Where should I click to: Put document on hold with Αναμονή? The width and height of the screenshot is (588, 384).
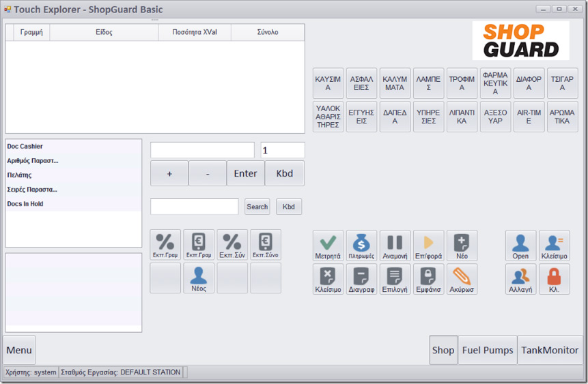[x=395, y=246]
